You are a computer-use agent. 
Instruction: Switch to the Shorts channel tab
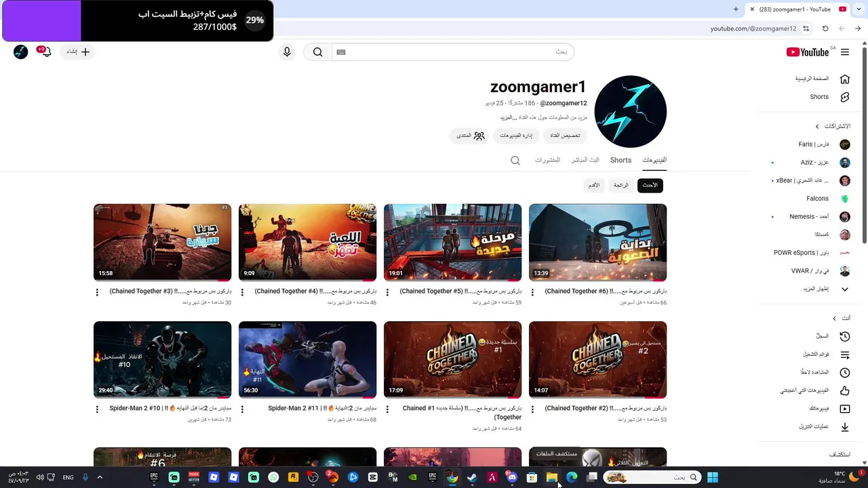click(x=620, y=161)
